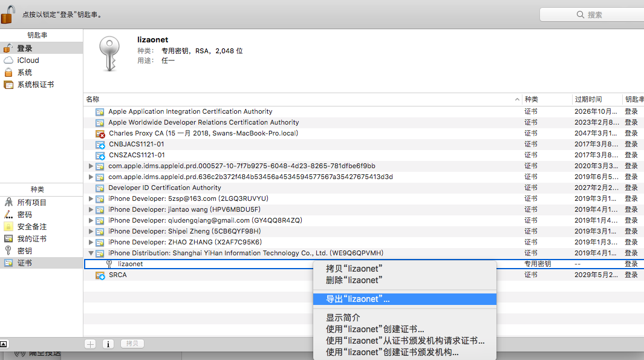The height and width of the screenshot is (360, 644).
Task: Click the 搜索 search field
Action: tap(591, 15)
